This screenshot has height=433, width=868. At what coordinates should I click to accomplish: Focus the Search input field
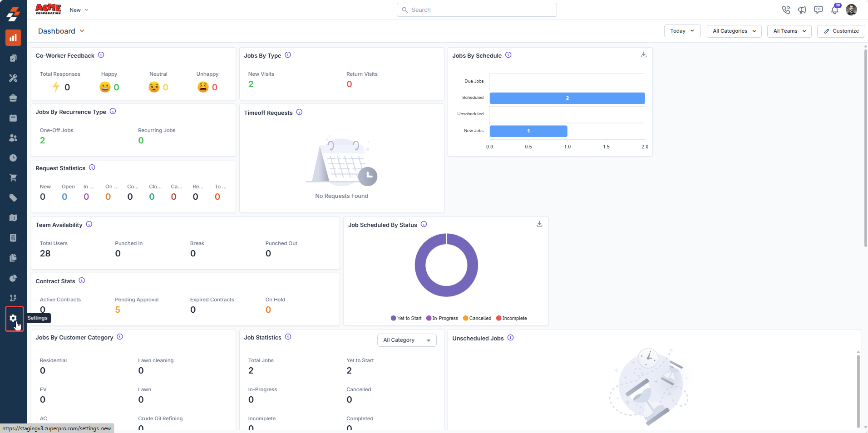[x=477, y=10]
